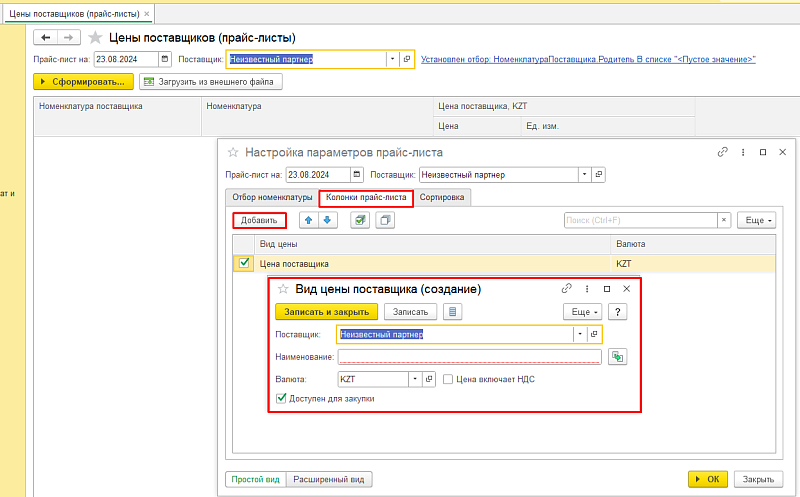Image resolution: width=800 pixels, height=497 pixels.
Task: Open the Еще menu beside the search field
Action: pos(757,220)
